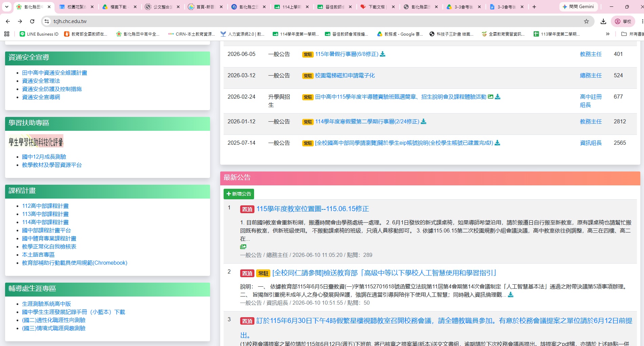
Task: Open 113學年度第二學期 bookmark
Action: 557,34
